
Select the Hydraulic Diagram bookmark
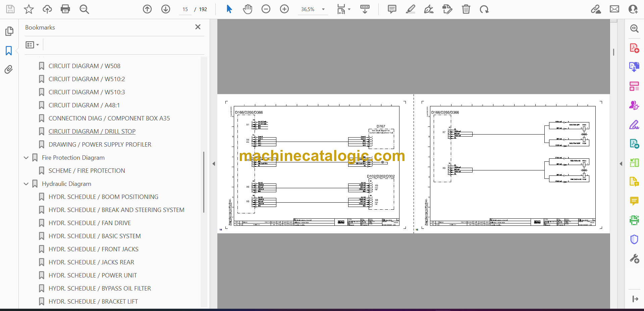point(66,184)
